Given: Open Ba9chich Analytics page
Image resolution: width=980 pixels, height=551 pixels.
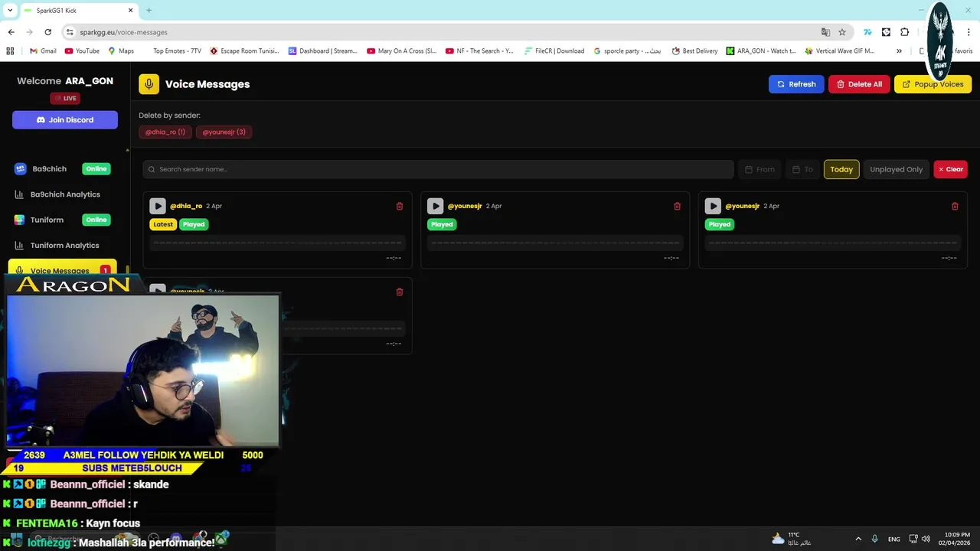Looking at the screenshot, I should pyautogui.click(x=64, y=194).
